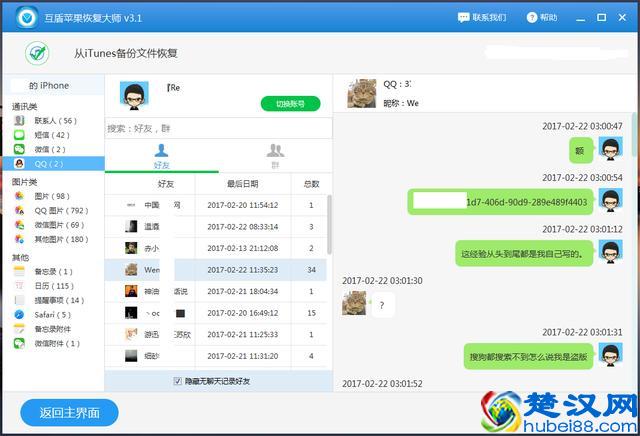Select QQ 图片 (792) category

click(60, 211)
